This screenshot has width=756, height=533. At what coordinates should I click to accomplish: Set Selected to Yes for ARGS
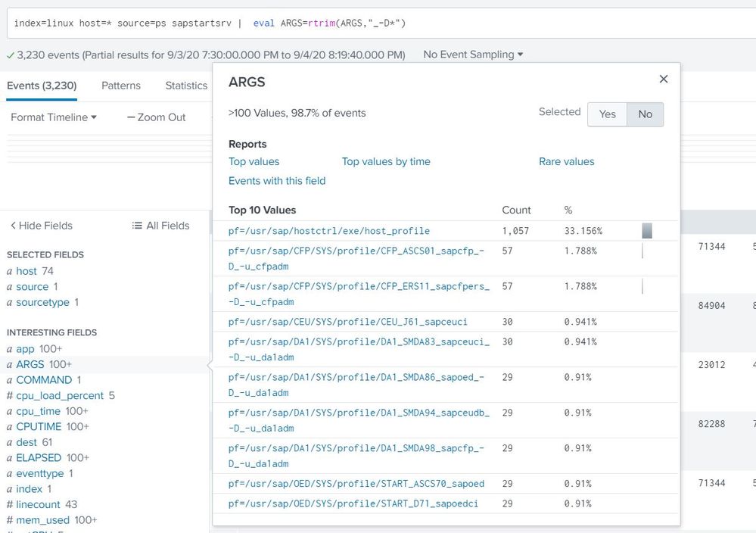(607, 114)
